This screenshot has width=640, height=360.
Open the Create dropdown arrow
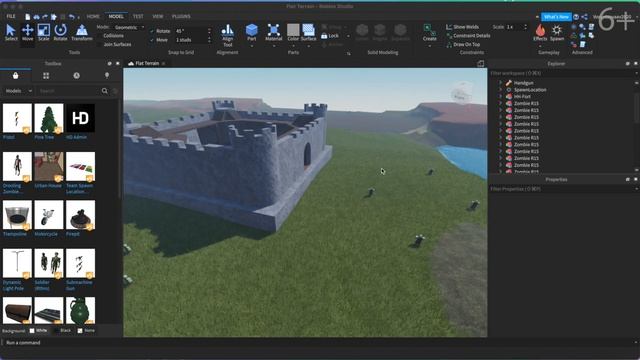pos(429,46)
